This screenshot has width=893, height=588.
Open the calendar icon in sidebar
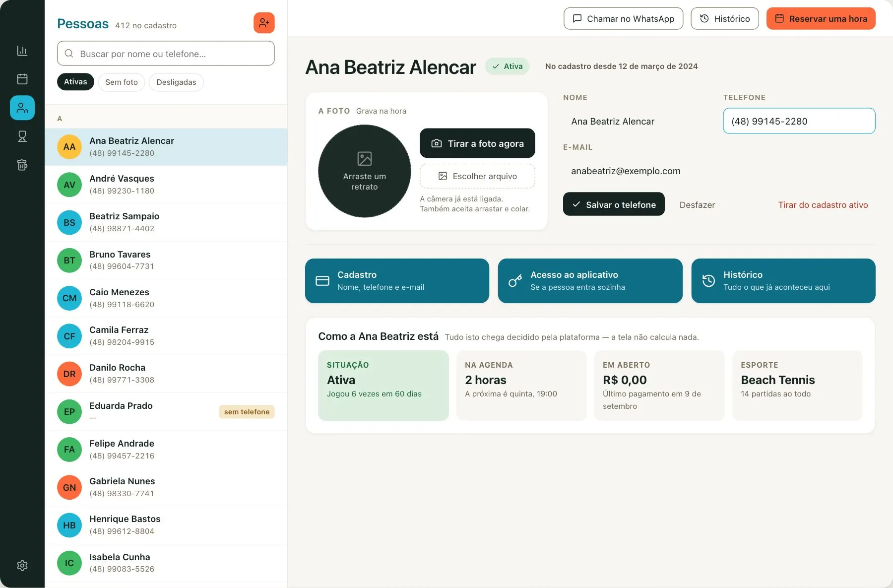point(22,79)
